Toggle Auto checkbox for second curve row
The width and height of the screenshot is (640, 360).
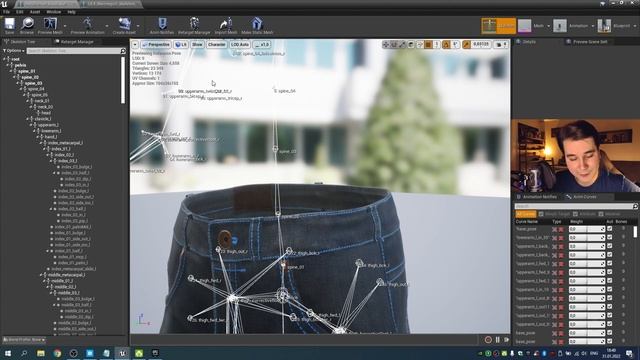tap(609, 238)
